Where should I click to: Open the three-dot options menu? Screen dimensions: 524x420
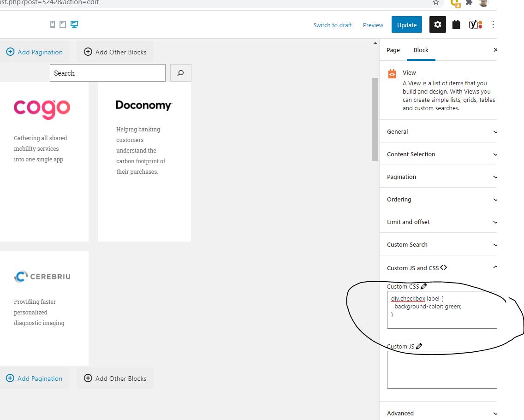click(493, 24)
